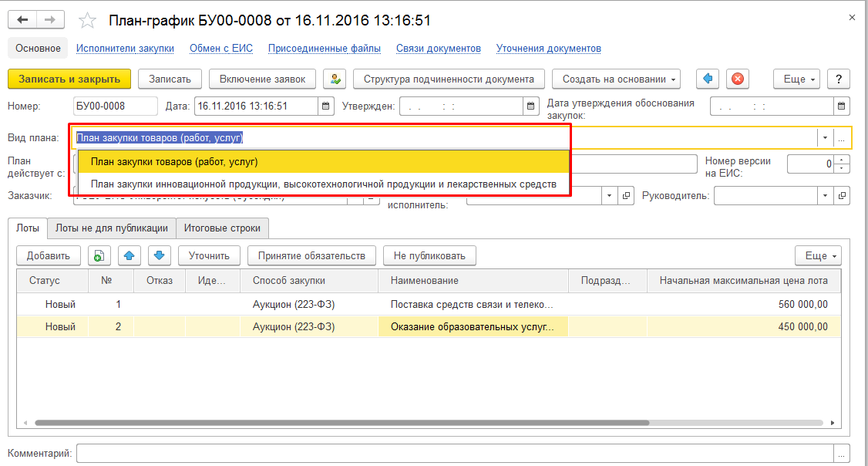
Task: Open the Обмен с ЕИС link
Action: point(221,48)
